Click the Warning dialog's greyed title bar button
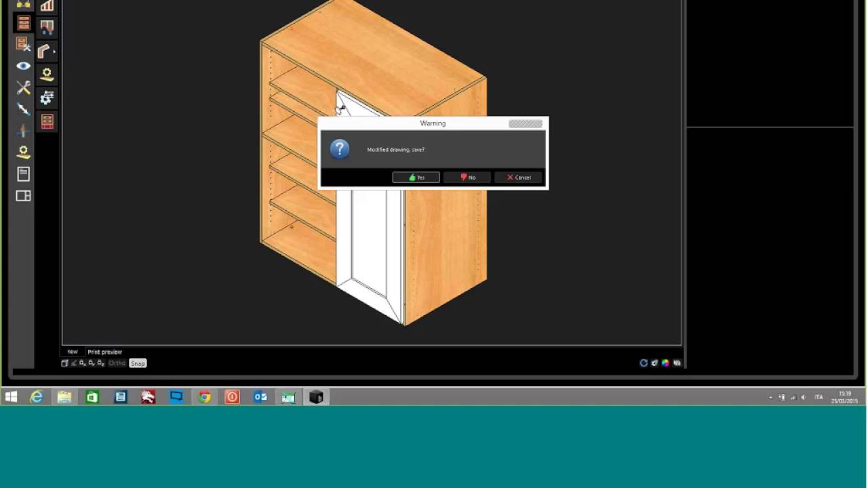The image size is (868, 488). 526,123
